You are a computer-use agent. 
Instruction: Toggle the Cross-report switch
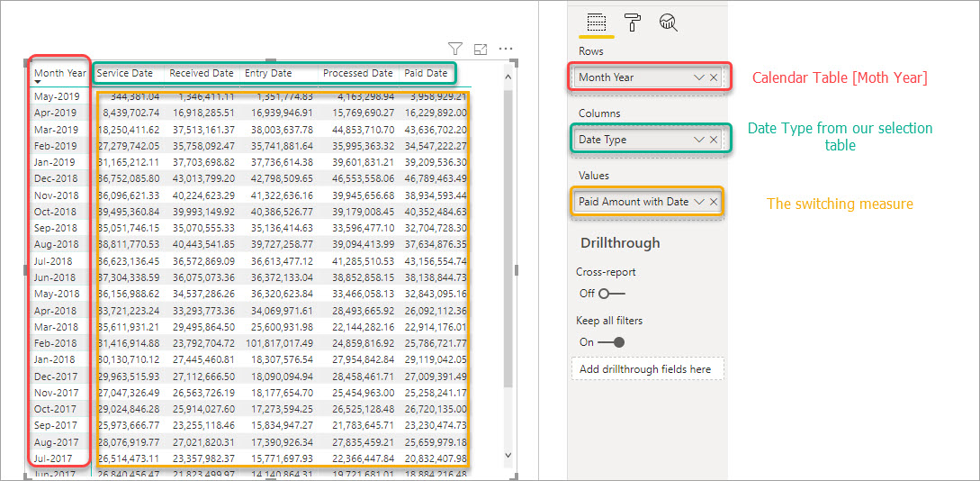point(611,294)
